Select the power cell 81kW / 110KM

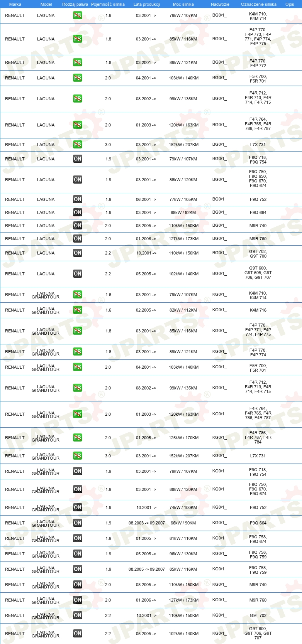tap(183, 538)
